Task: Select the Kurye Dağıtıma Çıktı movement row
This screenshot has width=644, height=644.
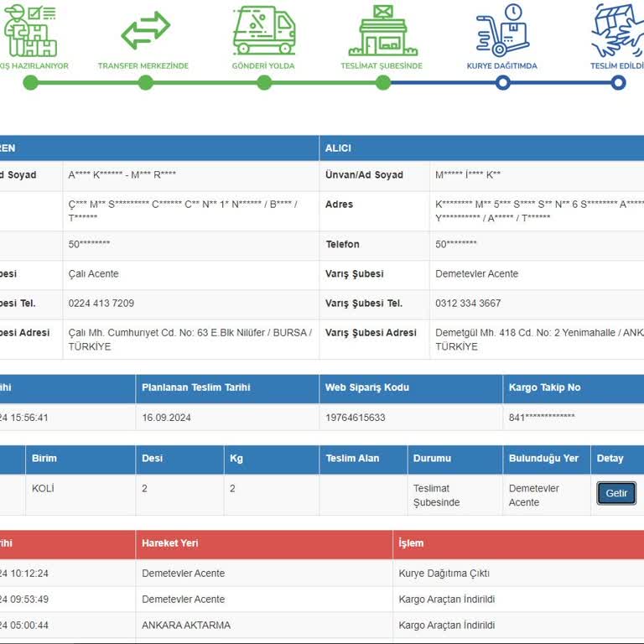Action: click(444, 574)
